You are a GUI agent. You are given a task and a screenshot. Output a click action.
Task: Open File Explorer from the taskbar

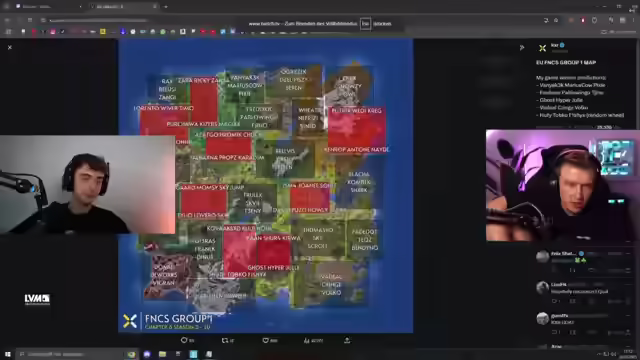(162, 354)
